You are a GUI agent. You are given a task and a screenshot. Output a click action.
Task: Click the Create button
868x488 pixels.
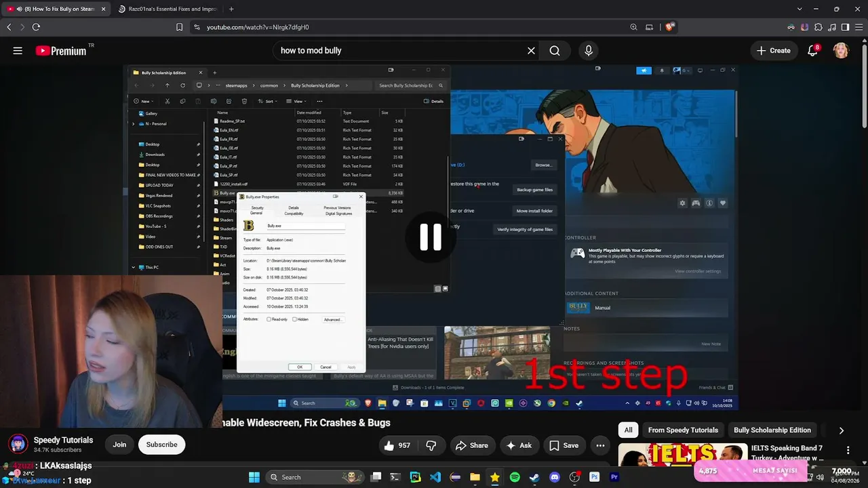pos(773,51)
